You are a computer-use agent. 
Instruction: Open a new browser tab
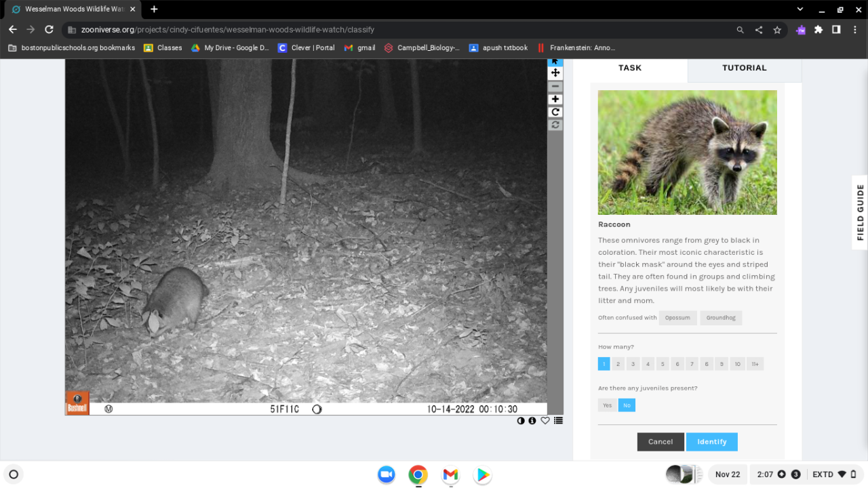pyautogui.click(x=154, y=9)
